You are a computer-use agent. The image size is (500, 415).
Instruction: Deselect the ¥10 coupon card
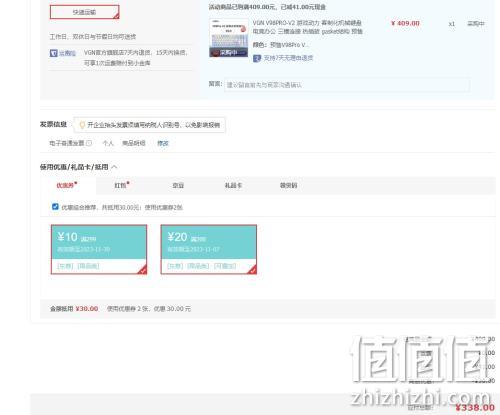tap(99, 249)
